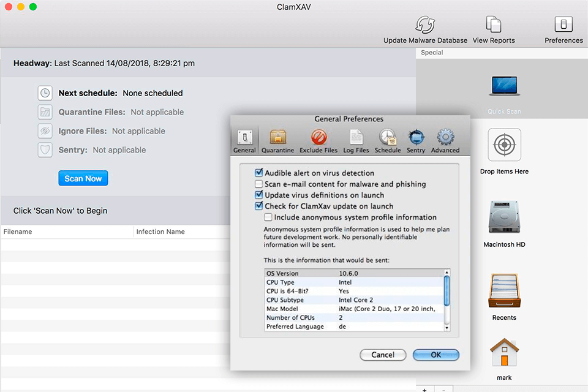
Task: Click Cancel in General Preferences dialog
Action: 383,355
